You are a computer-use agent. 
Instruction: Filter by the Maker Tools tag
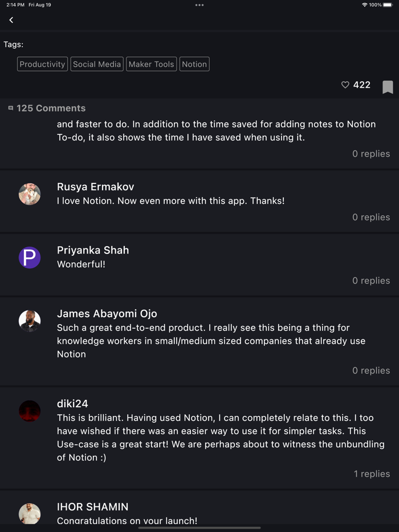tap(151, 64)
